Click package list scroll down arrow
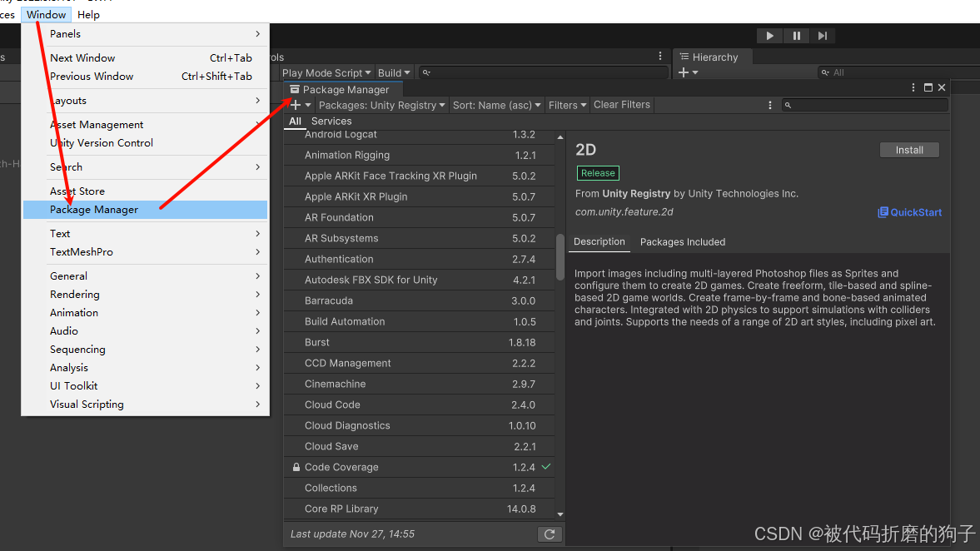The image size is (980, 551). [560, 514]
